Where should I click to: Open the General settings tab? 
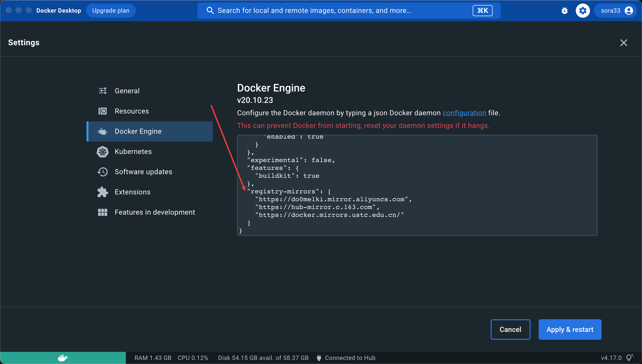point(127,91)
